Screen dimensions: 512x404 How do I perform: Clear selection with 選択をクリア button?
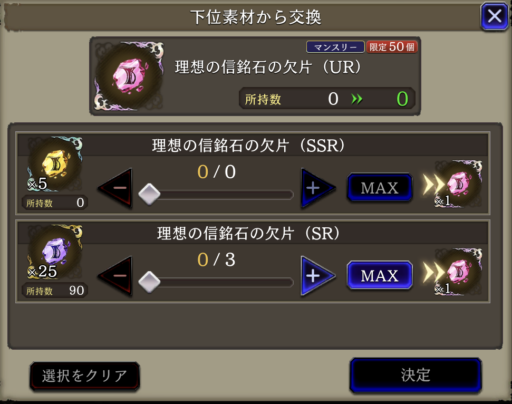84,376
